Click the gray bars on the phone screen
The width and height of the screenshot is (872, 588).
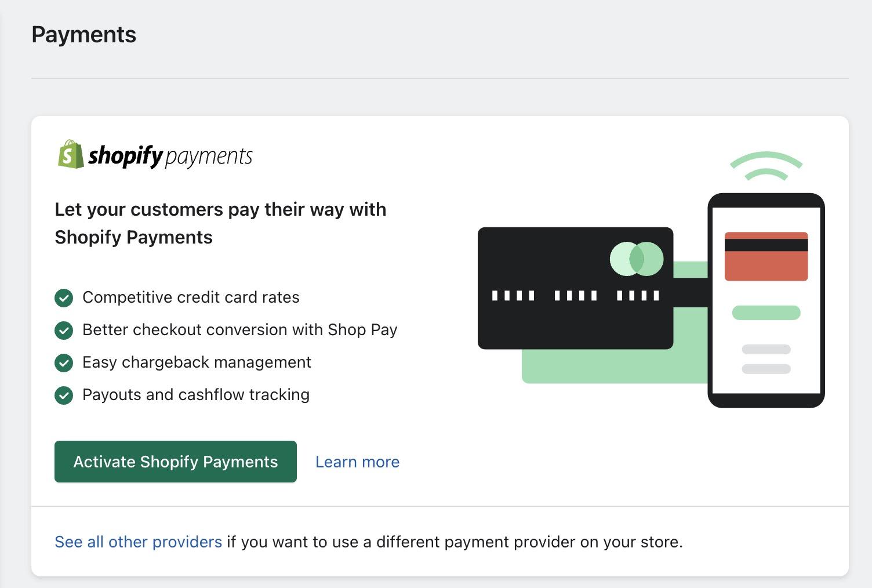click(x=766, y=358)
